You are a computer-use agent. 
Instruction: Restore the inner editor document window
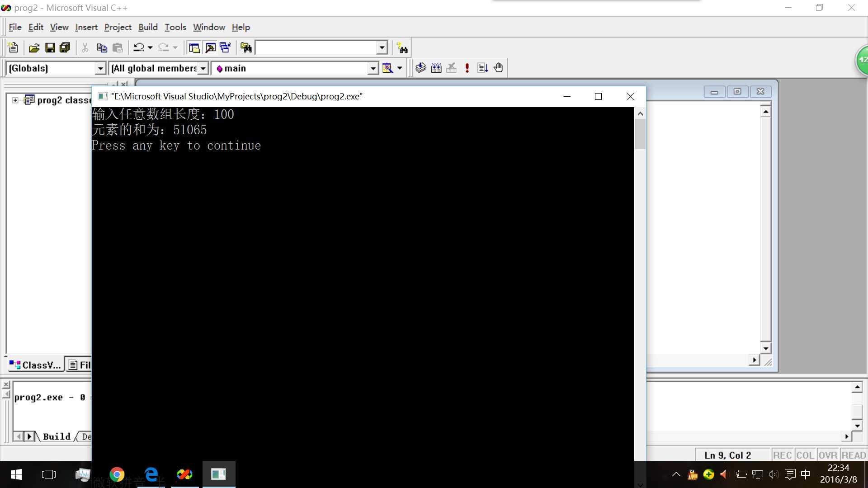pos(737,92)
